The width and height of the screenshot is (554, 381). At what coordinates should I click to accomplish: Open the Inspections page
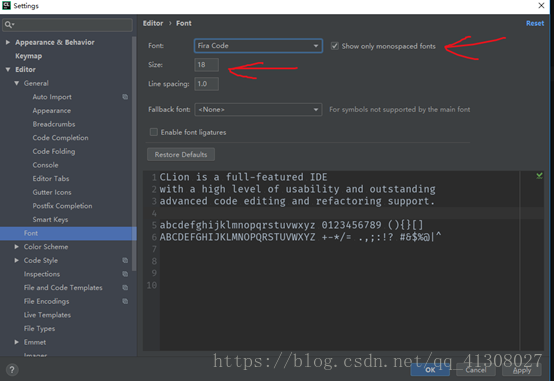(x=42, y=274)
